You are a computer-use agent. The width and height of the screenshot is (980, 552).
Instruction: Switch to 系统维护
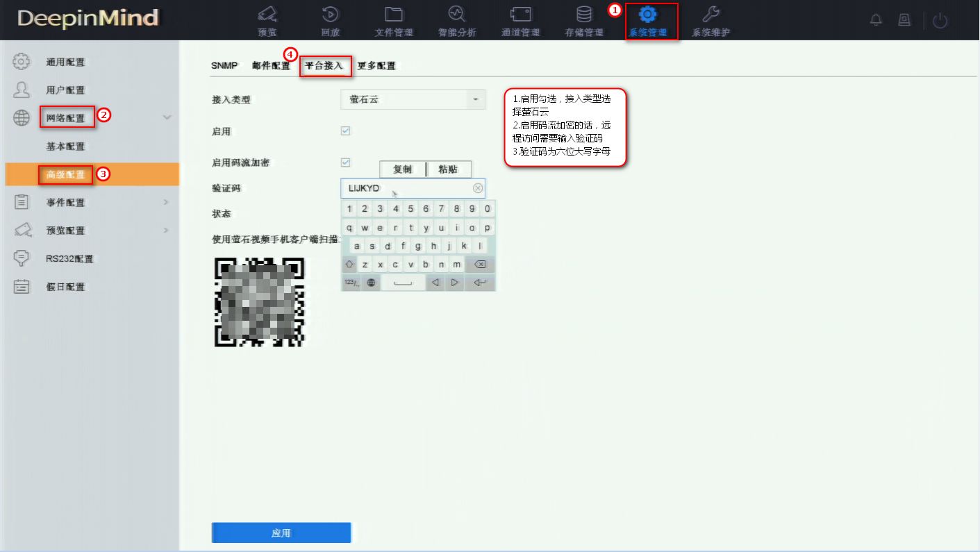(710, 21)
